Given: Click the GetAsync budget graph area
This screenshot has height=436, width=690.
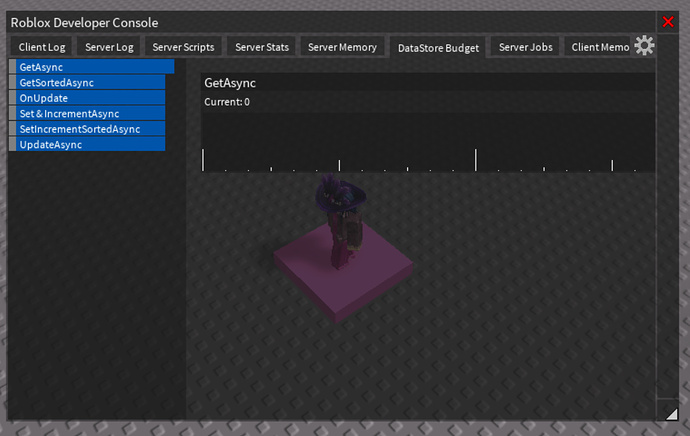Looking at the screenshot, I should click(x=428, y=142).
